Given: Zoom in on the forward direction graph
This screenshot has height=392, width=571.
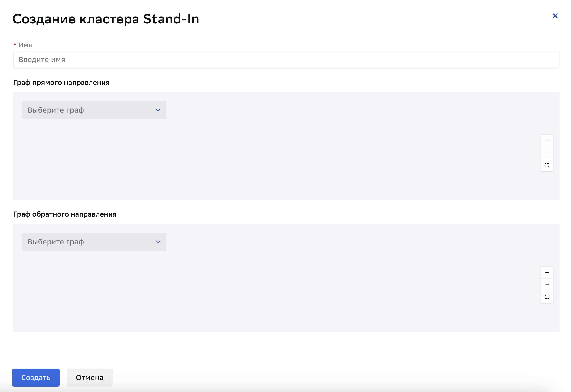Looking at the screenshot, I should (x=547, y=141).
